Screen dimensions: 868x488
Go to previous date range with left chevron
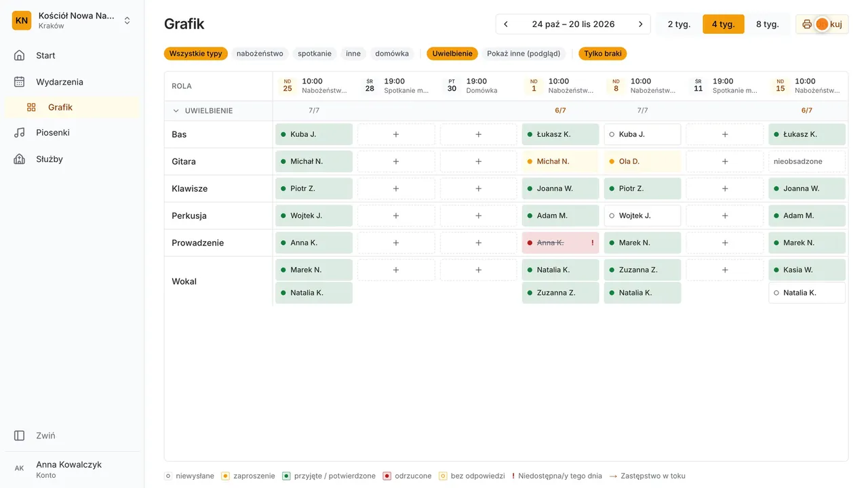click(506, 24)
